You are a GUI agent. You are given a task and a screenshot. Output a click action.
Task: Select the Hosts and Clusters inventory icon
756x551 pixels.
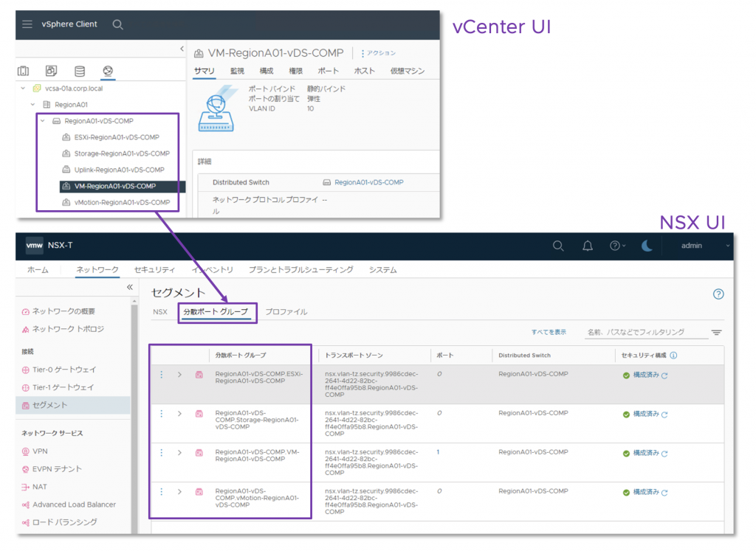[x=23, y=71]
